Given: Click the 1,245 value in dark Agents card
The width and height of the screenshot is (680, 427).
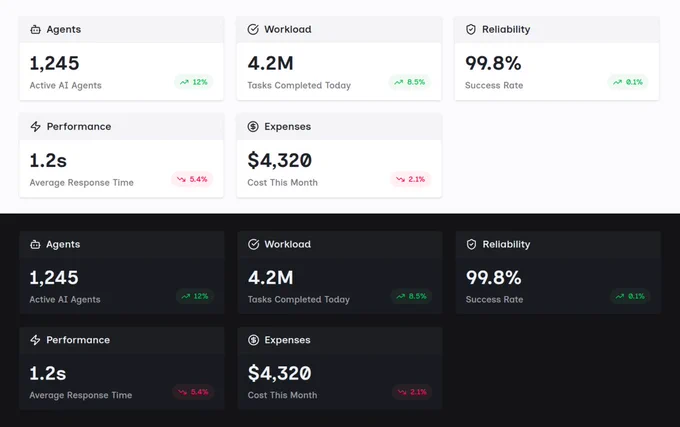Looking at the screenshot, I should 54,278.
